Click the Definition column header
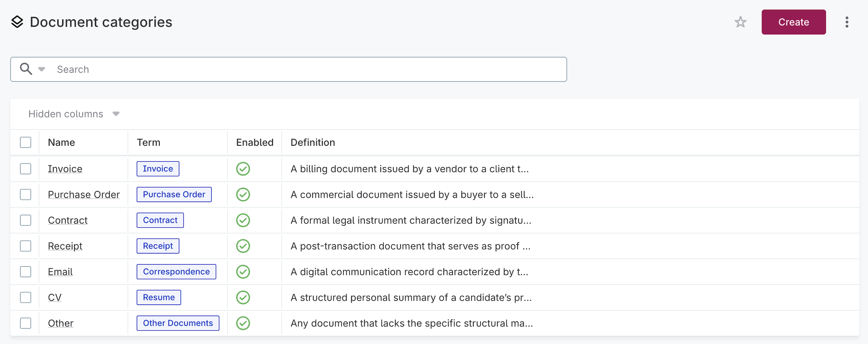Viewport: 868px width, 344px height. (312, 142)
